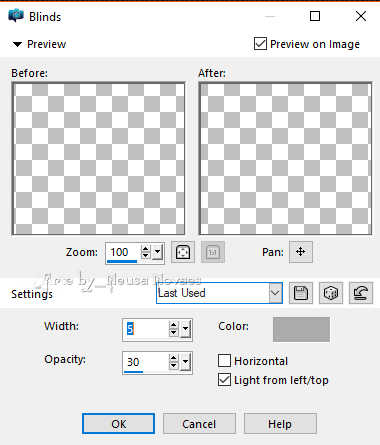The height and width of the screenshot is (445, 380).
Task: Increase Opacity with up stepper arrow
Action: pos(173,358)
